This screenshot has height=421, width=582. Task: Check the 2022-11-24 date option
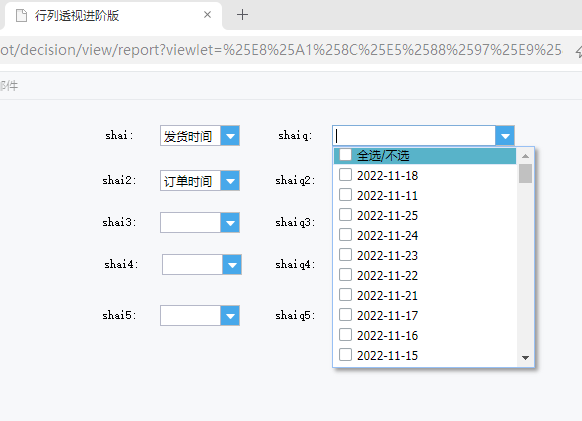(x=345, y=235)
